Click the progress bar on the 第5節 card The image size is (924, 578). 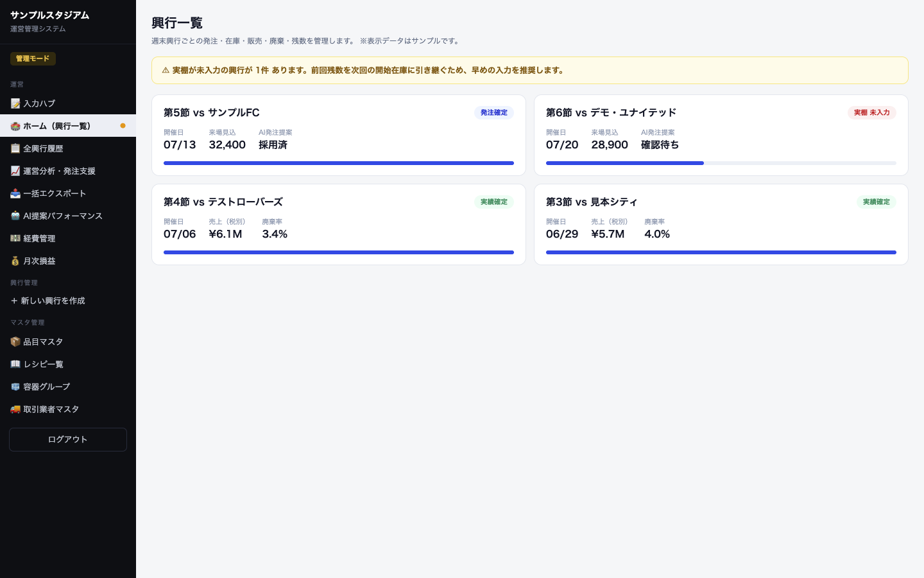point(339,163)
